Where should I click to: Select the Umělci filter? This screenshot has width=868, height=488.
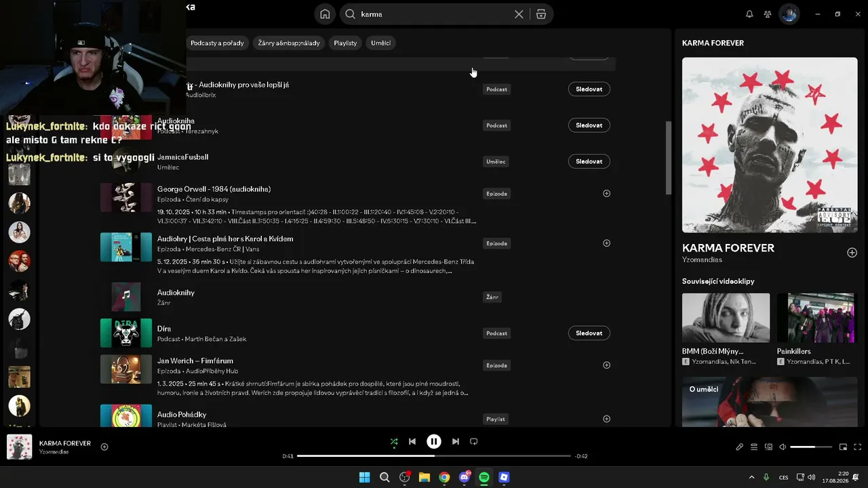pyautogui.click(x=381, y=43)
